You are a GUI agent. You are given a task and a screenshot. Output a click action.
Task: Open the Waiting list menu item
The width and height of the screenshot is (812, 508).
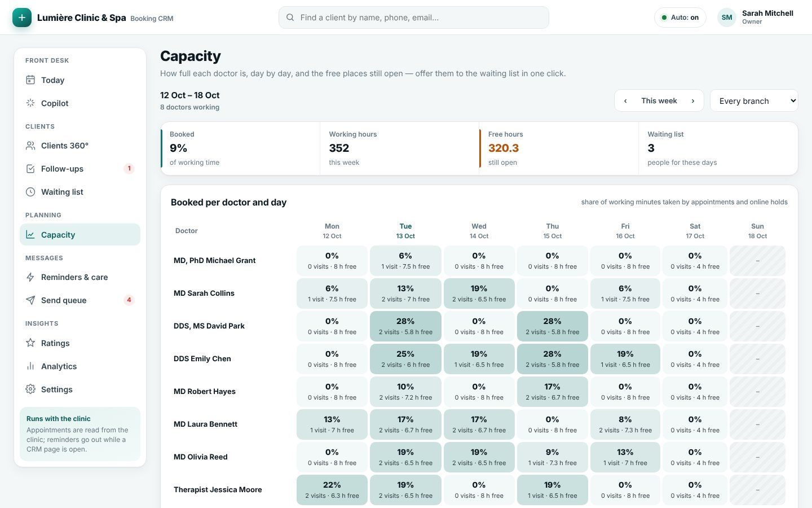[x=80, y=192]
